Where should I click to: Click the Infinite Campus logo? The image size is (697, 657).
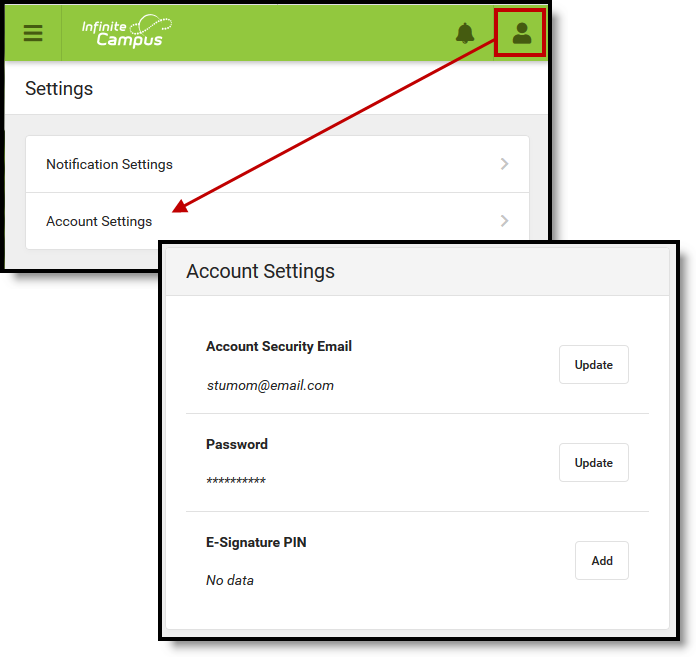127,31
